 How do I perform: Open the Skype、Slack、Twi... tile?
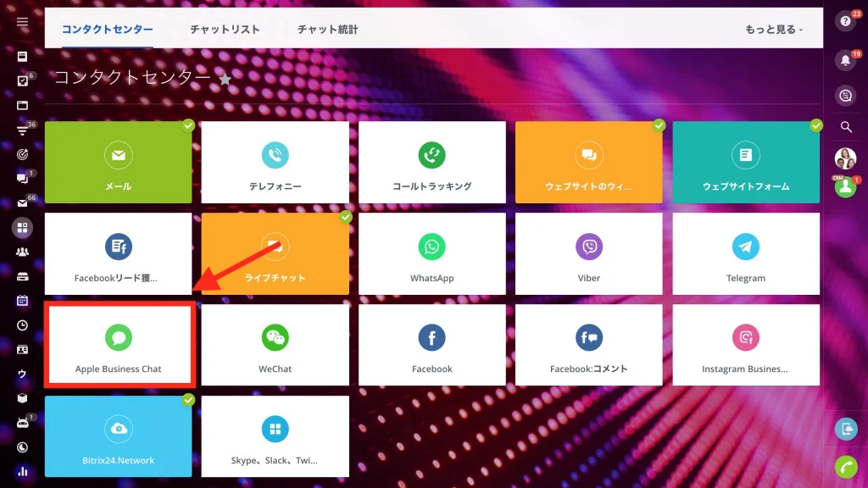pyautogui.click(x=275, y=436)
